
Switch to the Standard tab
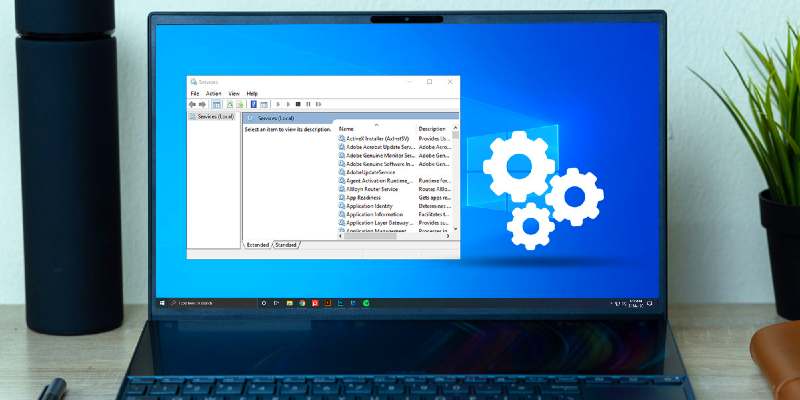(x=286, y=244)
